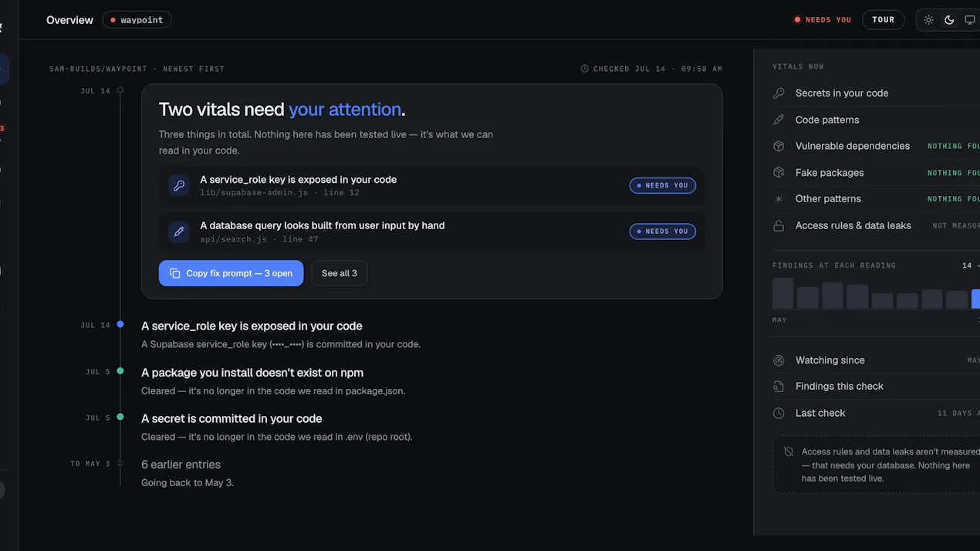This screenshot has height=551, width=980.
Task: Open the service_role key timeline entry
Action: 252,326
